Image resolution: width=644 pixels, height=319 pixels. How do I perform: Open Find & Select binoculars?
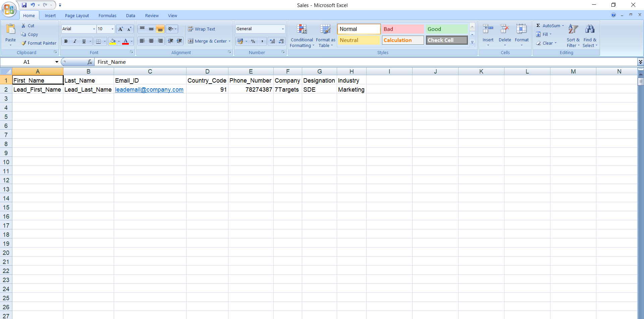(x=590, y=30)
